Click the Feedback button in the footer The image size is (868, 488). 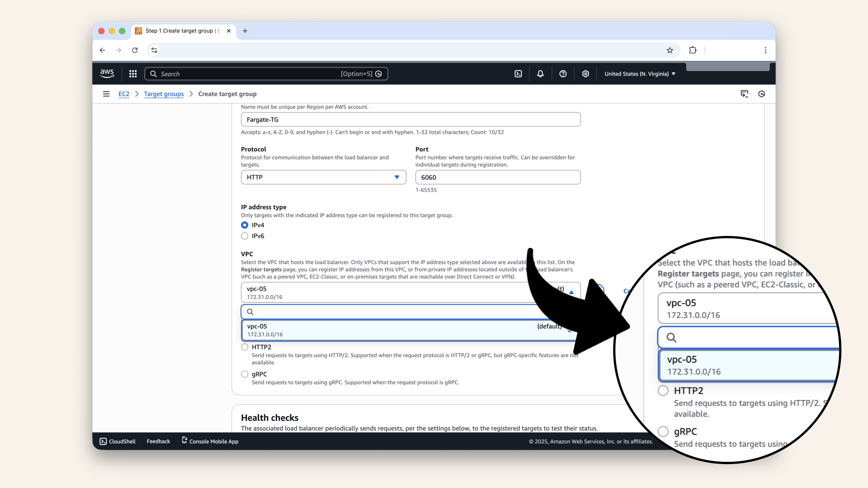pos(158,441)
